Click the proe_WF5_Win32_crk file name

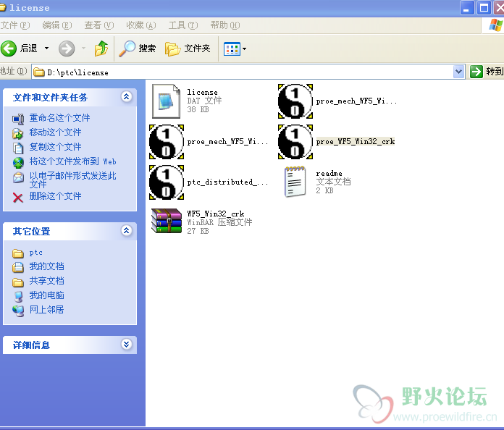[x=355, y=142]
